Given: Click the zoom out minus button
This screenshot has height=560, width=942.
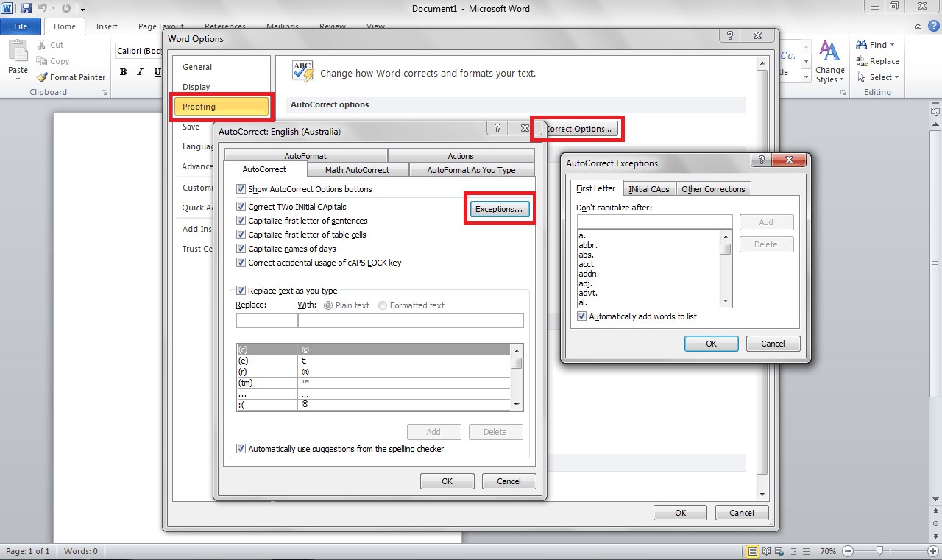Looking at the screenshot, I should (848, 551).
